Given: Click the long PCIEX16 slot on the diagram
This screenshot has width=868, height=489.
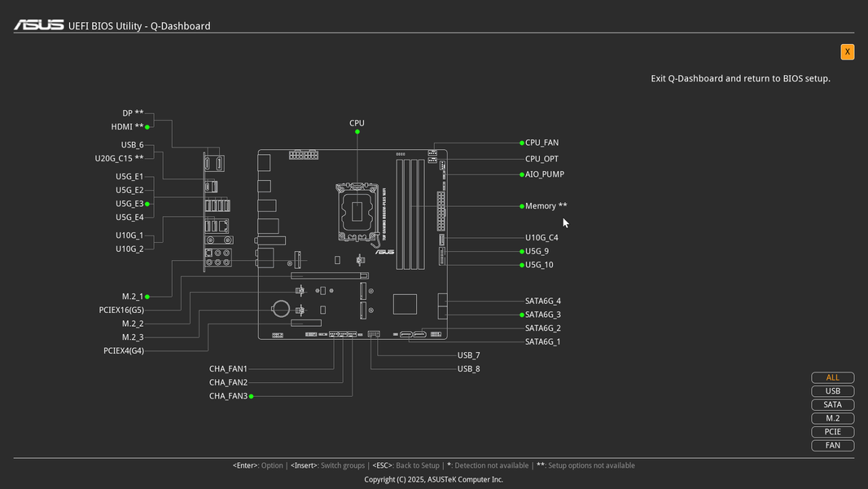Looking at the screenshot, I should pyautogui.click(x=330, y=275).
